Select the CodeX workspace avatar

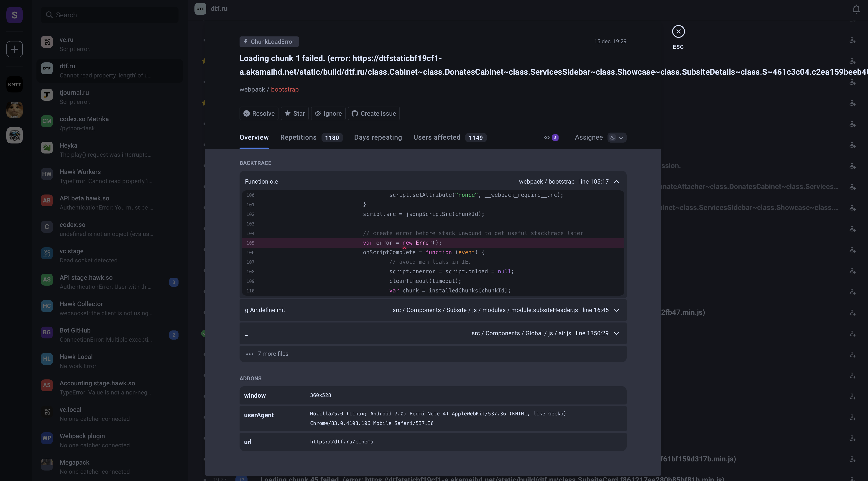14,135
